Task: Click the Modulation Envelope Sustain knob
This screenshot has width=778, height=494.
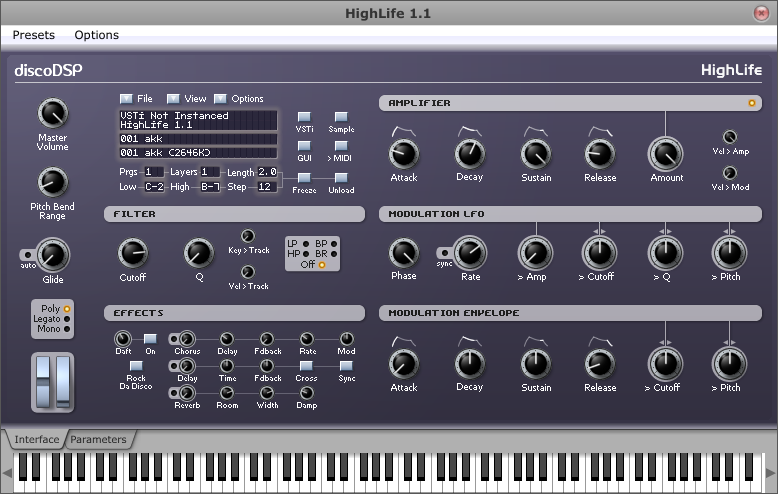Action: 535,363
